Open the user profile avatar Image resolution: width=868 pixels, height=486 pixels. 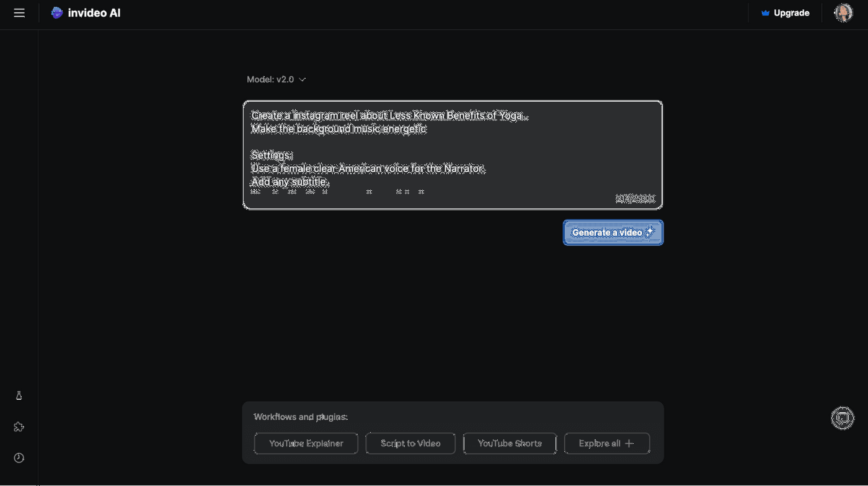point(843,13)
